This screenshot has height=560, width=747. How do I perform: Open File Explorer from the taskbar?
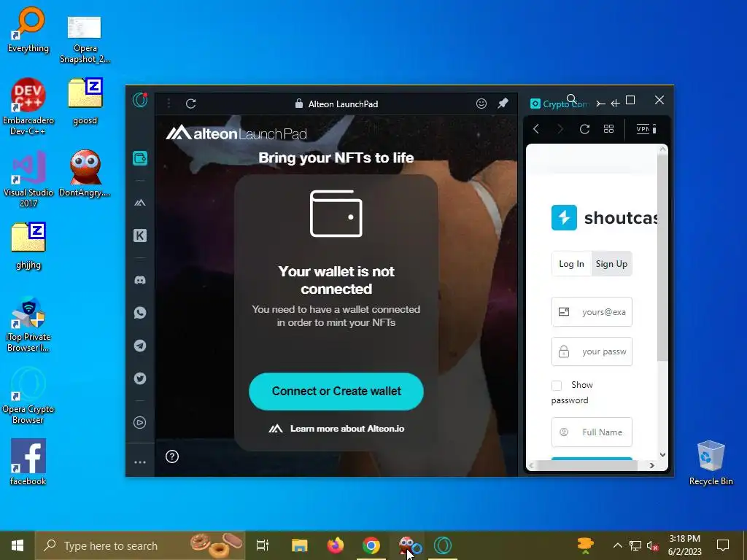[300, 545]
